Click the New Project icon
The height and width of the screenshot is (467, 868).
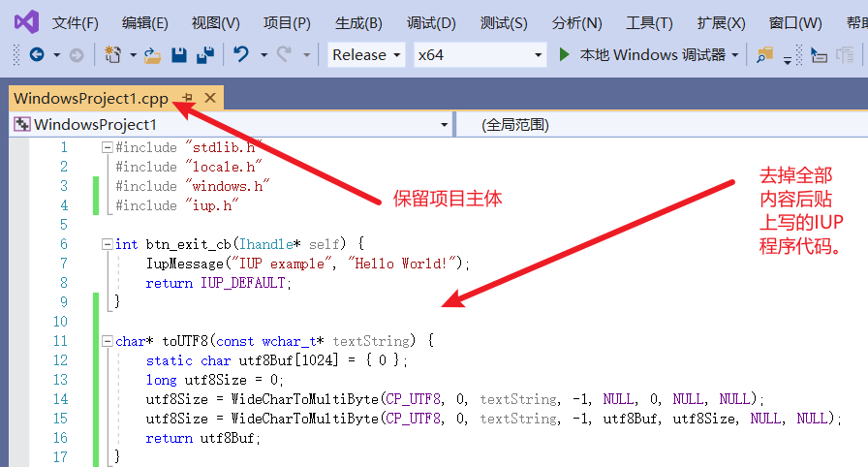click(113, 55)
